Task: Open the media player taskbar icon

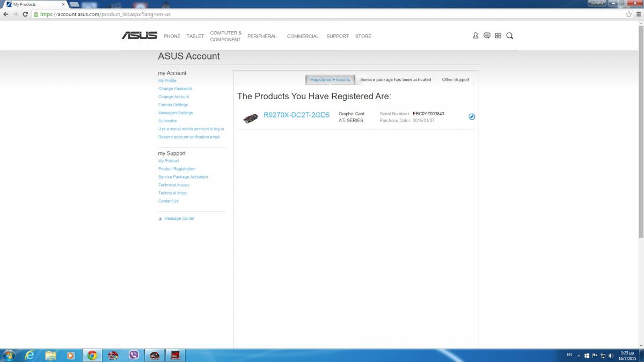Action: [x=71, y=355]
